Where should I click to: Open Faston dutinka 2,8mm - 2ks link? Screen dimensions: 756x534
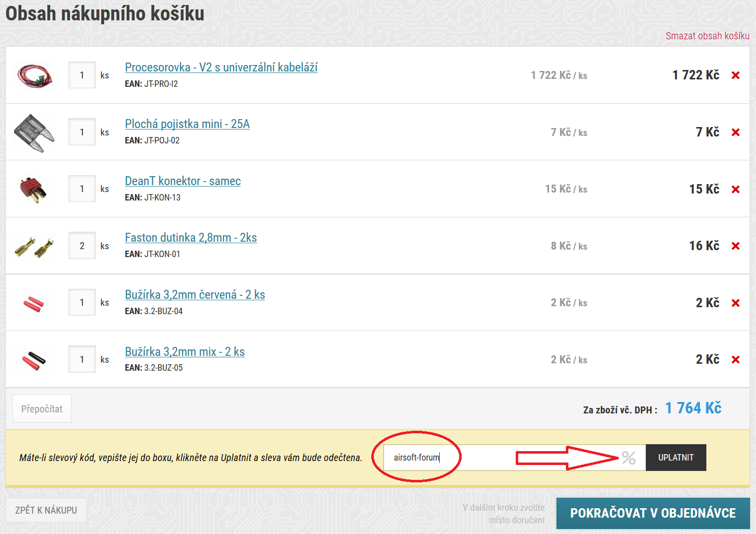(191, 238)
